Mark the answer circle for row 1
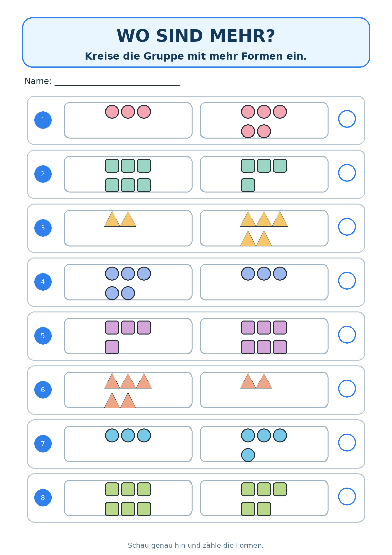The image size is (392, 555). (x=347, y=119)
